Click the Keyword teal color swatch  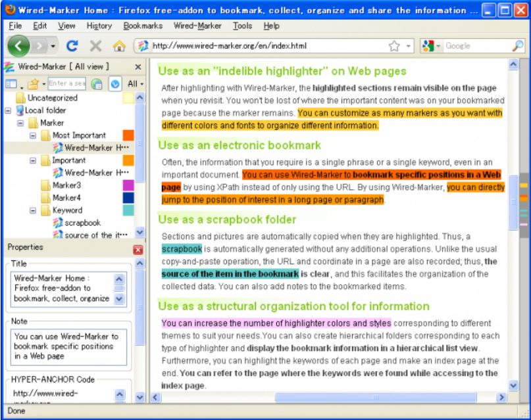(x=128, y=210)
